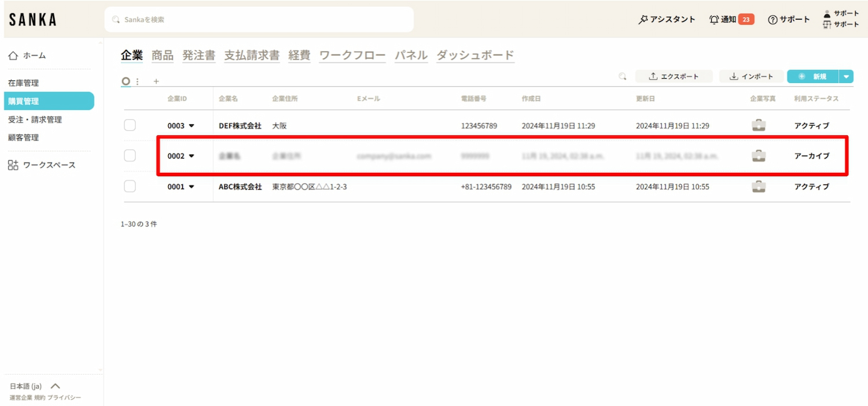Image resolution: width=868 pixels, height=406 pixels.
Task: Click the Sanka search field
Action: (259, 20)
